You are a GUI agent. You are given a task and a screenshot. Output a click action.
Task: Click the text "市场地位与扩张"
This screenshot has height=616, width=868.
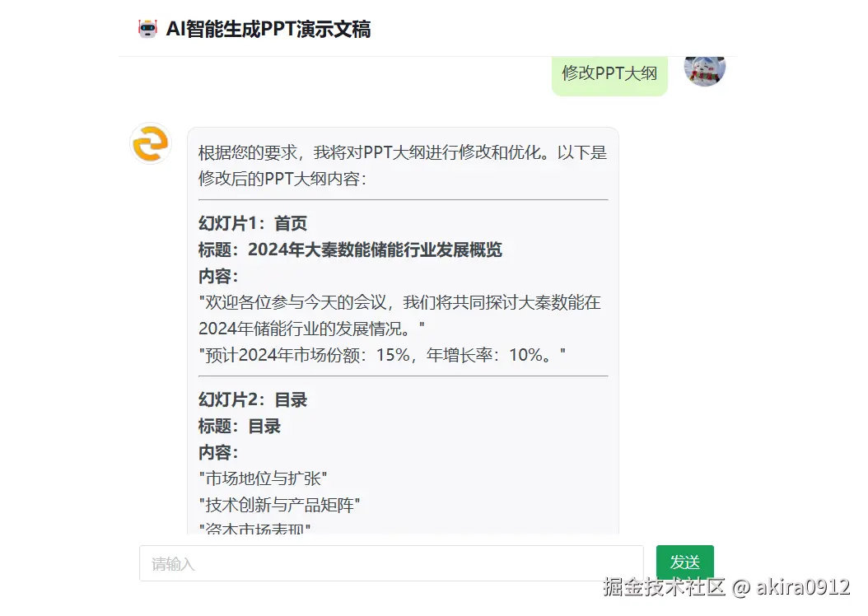point(263,478)
